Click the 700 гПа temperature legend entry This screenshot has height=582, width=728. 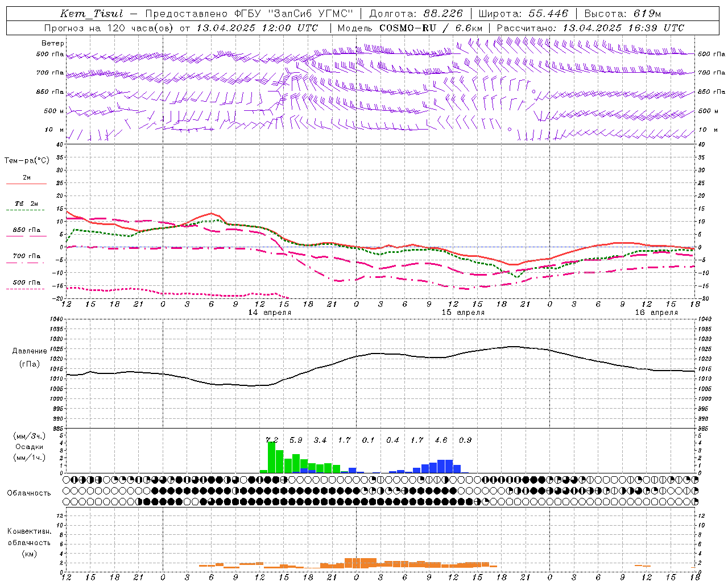[27, 256]
